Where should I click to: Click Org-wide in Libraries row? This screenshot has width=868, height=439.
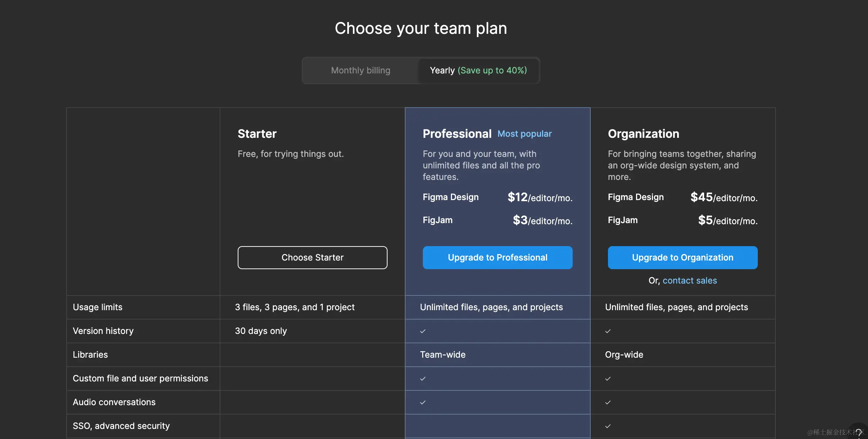click(x=624, y=355)
